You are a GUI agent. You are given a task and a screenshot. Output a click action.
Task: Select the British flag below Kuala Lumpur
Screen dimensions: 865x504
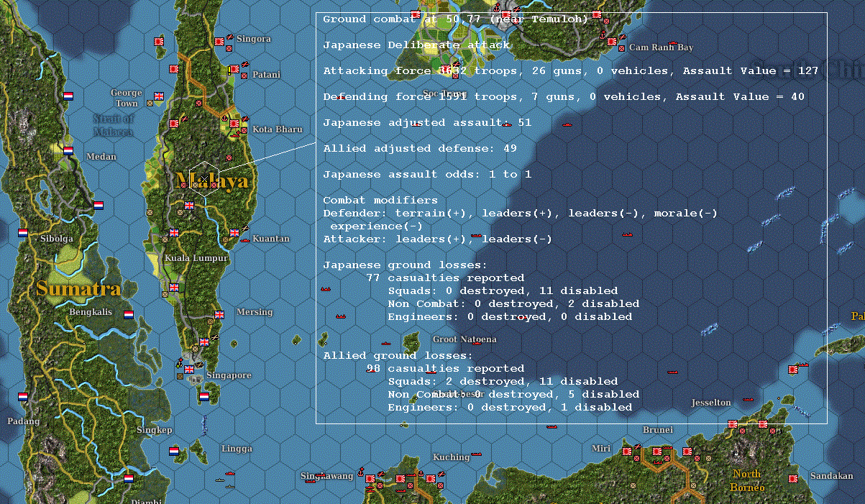tap(173, 287)
